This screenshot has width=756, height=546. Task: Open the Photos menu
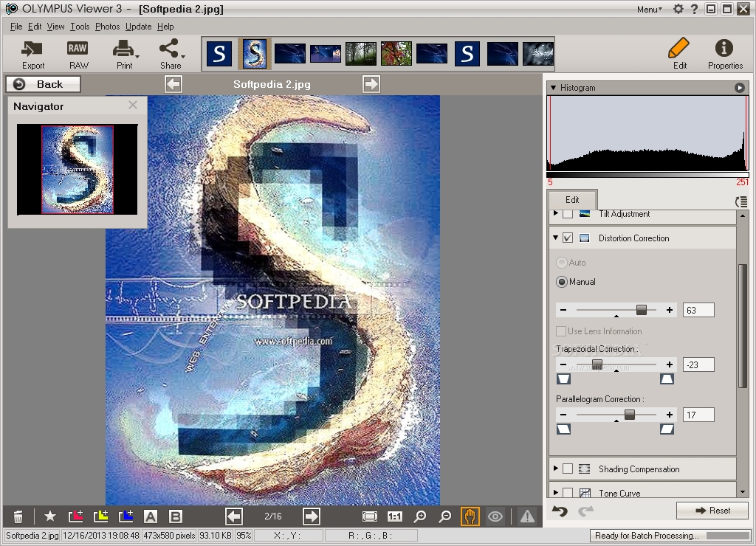tap(107, 27)
